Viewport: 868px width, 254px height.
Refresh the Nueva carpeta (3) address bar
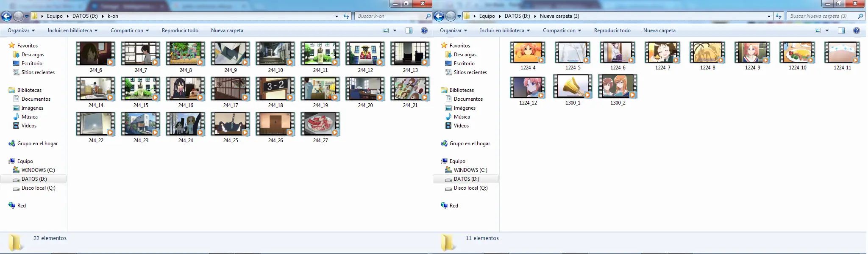click(x=779, y=16)
